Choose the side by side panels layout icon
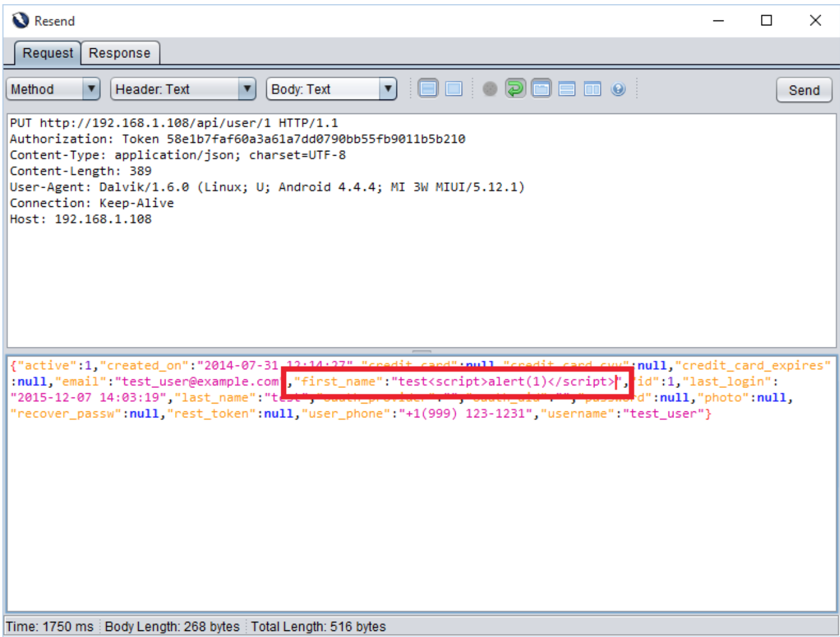The width and height of the screenshot is (840, 637). [x=593, y=89]
